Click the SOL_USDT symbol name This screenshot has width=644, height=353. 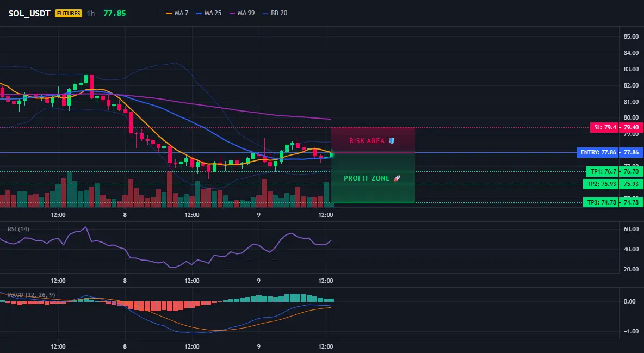tap(29, 13)
